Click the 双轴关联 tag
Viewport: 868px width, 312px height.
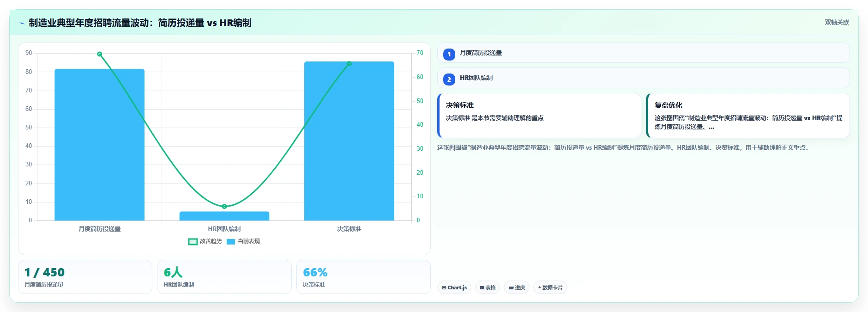point(837,22)
